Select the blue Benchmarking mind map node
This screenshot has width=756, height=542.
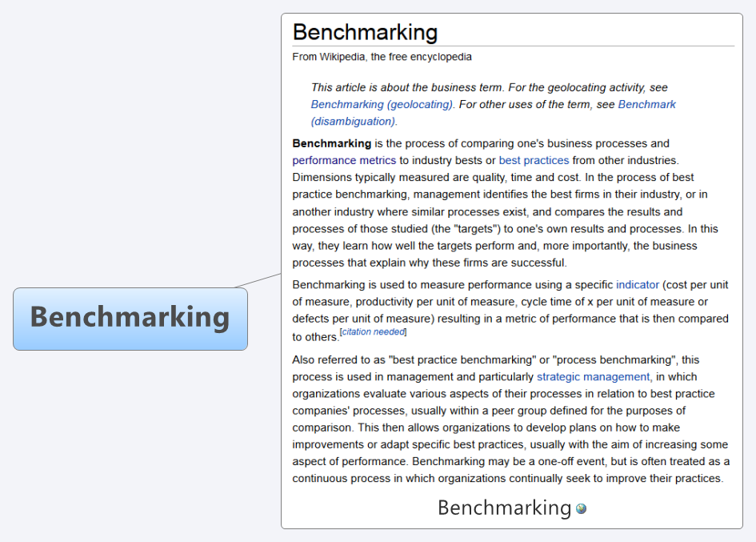(x=130, y=319)
